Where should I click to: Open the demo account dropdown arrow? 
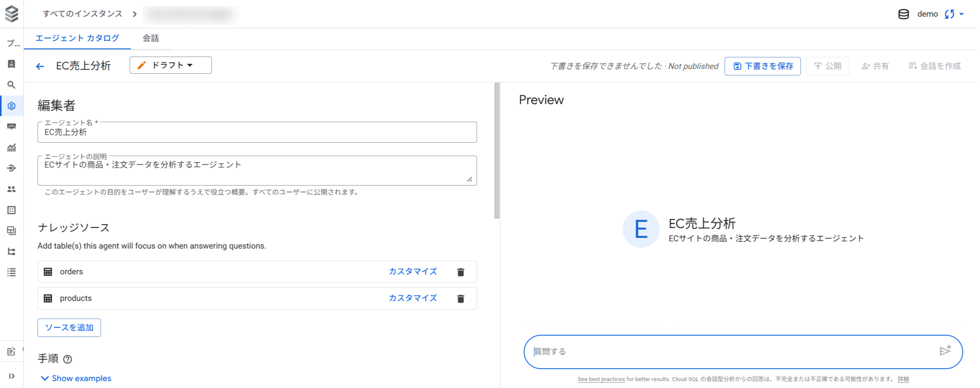coord(961,14)
